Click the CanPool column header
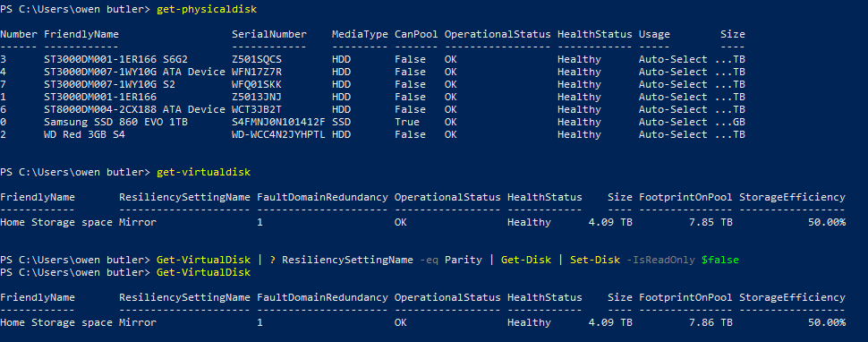 [416, 34]
